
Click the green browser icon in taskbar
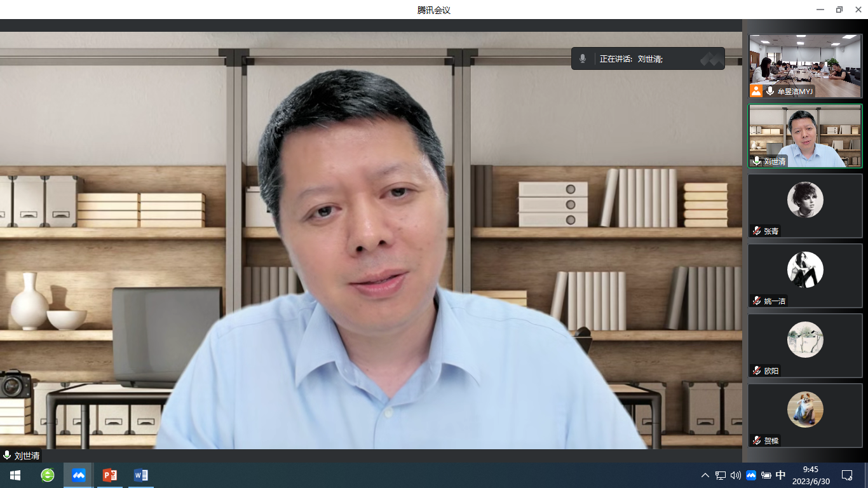[x=48, y=475]
